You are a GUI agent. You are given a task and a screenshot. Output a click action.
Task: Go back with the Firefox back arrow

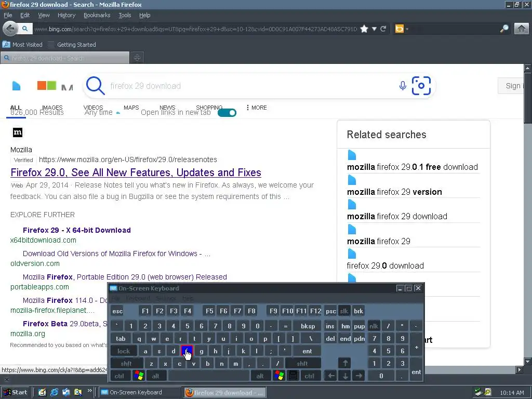click(x=10, y=29)
